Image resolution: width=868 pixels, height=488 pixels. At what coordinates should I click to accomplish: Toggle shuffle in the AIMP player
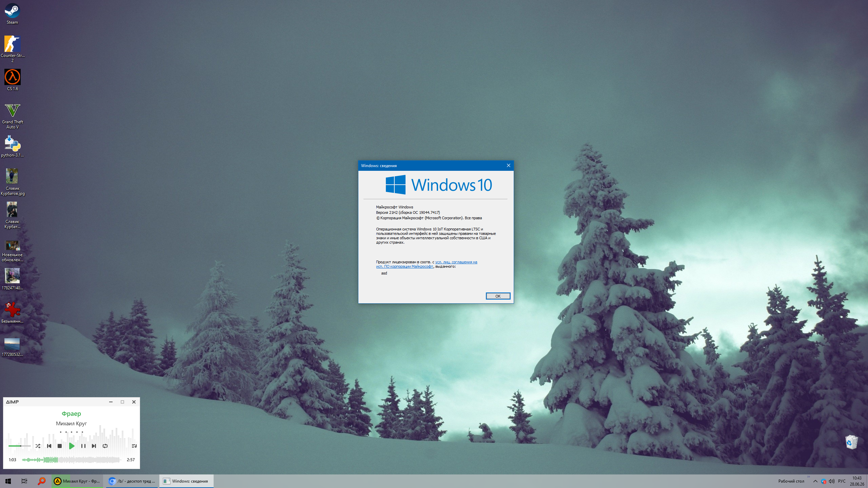tap(38, 446)
